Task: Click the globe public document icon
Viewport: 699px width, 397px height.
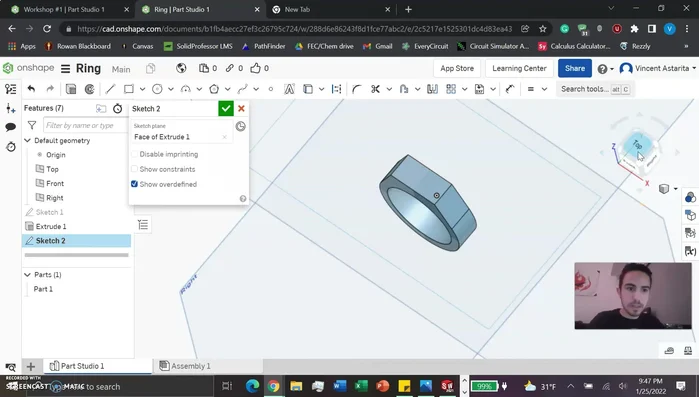Action: [x=181, y=68]
